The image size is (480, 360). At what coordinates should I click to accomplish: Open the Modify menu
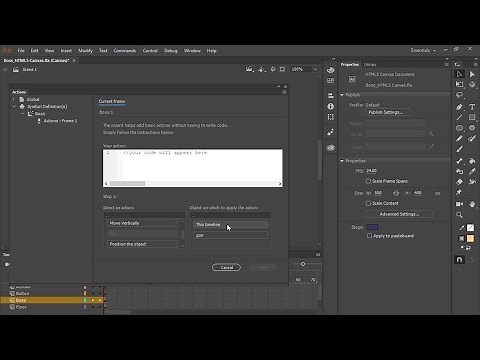(x=85, y=51)
